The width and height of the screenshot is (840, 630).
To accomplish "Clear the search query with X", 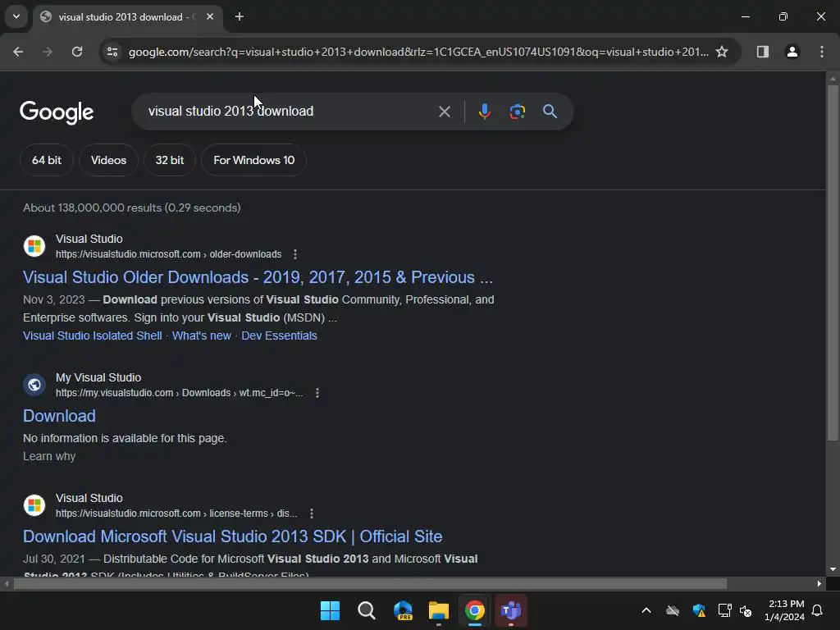I will click(x=445, y=112).
